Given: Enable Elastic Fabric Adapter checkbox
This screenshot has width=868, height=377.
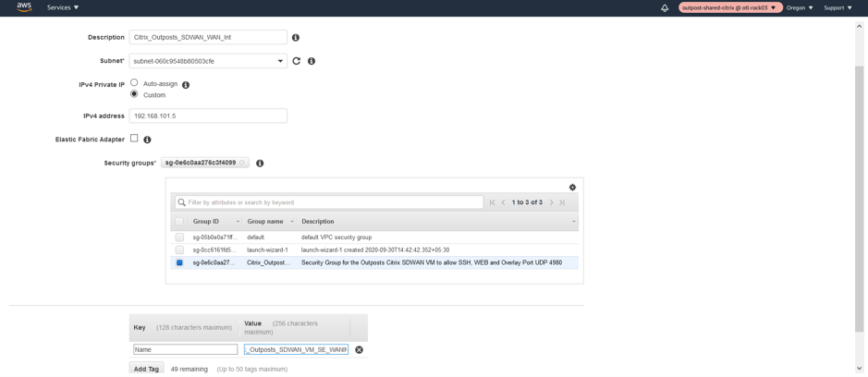Looking at the screenshot, I should pos(134,139).
